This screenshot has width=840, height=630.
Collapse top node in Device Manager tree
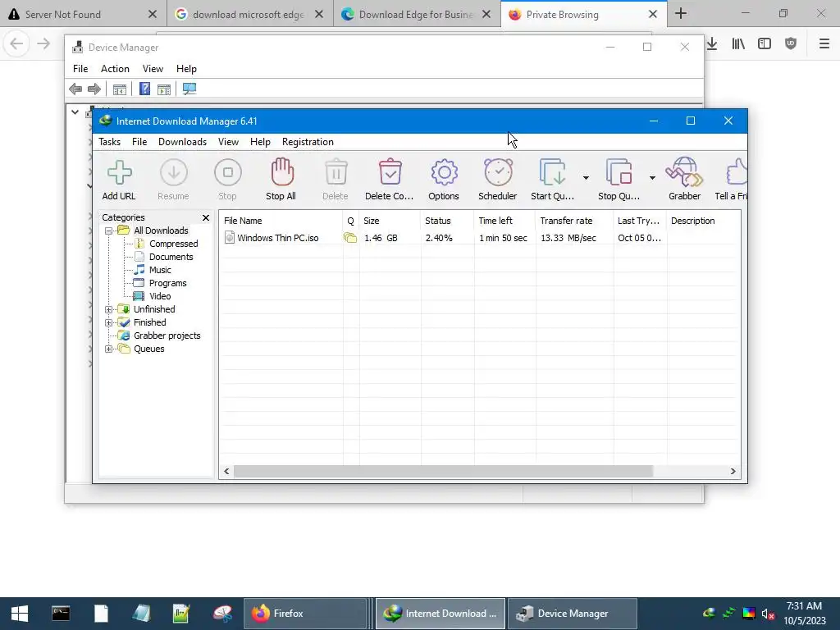tap(75, 112)
